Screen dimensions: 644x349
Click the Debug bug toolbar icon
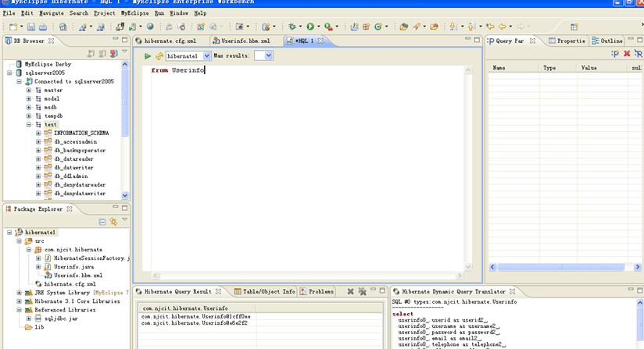coord(292,27)
